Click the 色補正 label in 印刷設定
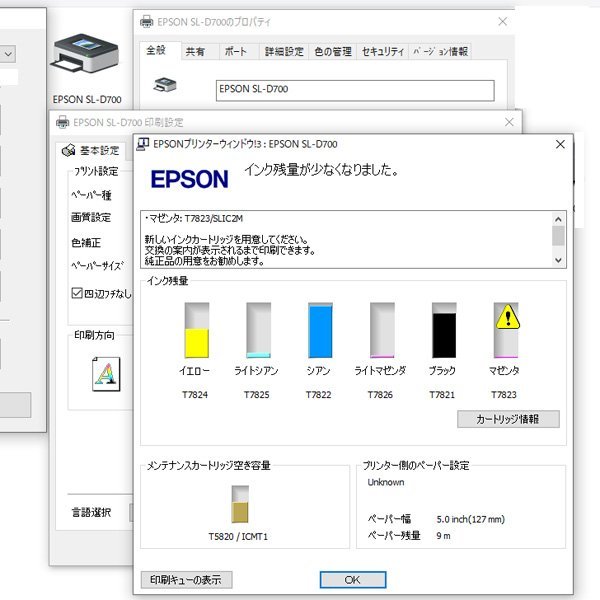The image size is (600, 600). (86, 243)
